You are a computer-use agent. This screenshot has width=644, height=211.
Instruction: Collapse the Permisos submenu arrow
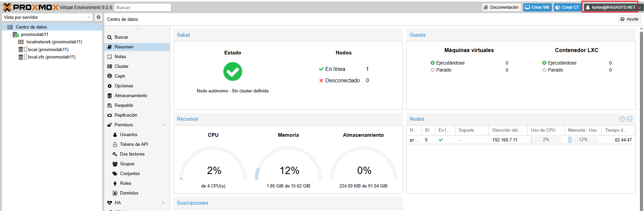tap(163, 125)
